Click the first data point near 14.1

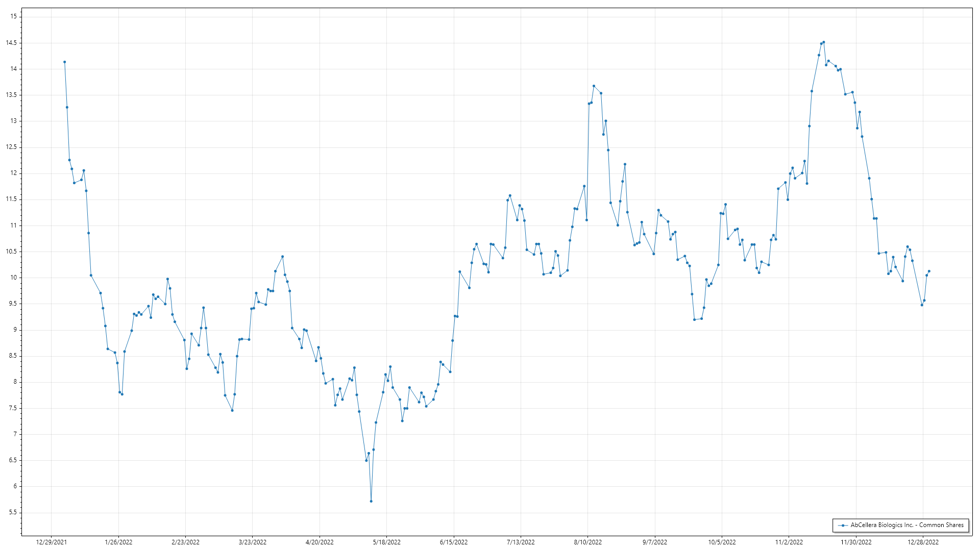coord(64,62)
